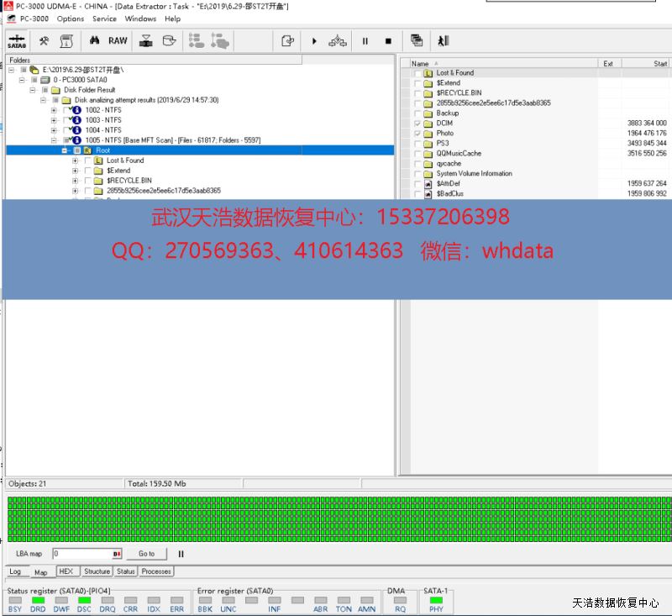
Task: Expand the Lost & Found tree folder
Action: coord(76,161)
